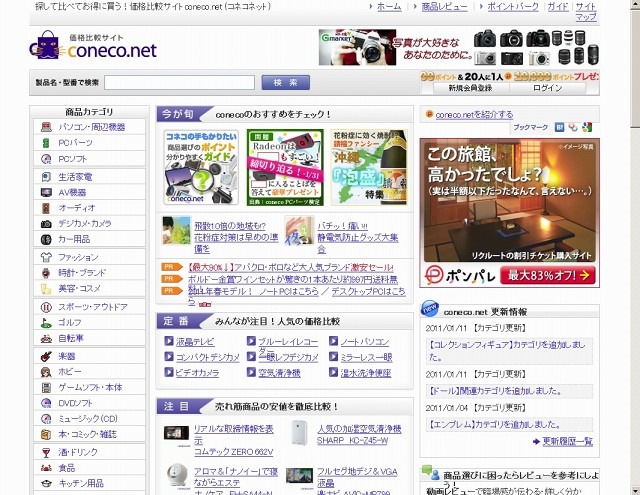Click the Google bookmark icon

[x=587, y=127]
